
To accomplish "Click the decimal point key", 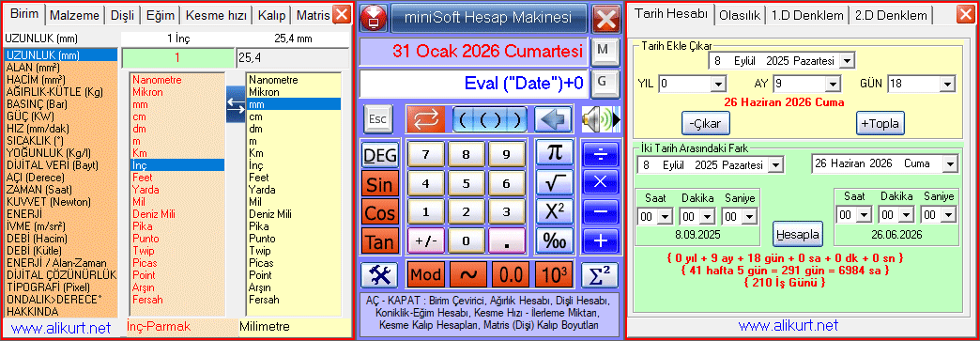I will pyautogui.click(x=507, y=240).
